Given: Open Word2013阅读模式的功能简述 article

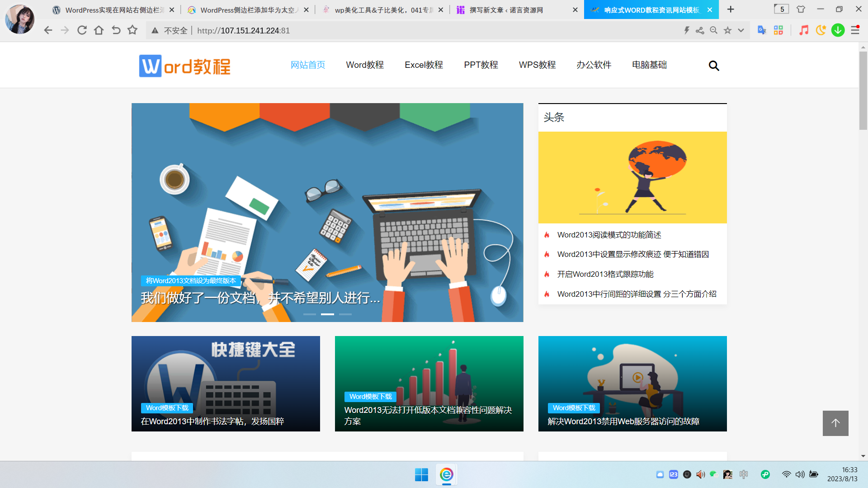Looking at the screenshot, I should 609,235.
